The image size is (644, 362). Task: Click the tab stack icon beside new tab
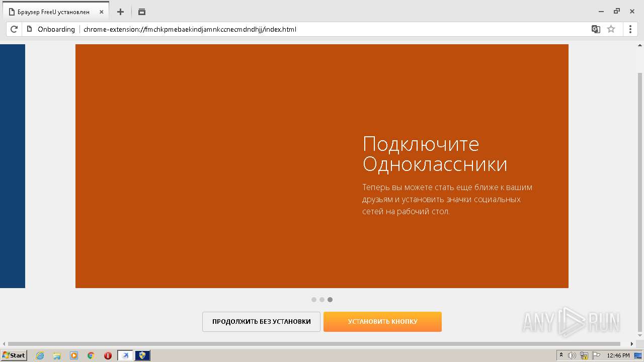click(142, 12)
